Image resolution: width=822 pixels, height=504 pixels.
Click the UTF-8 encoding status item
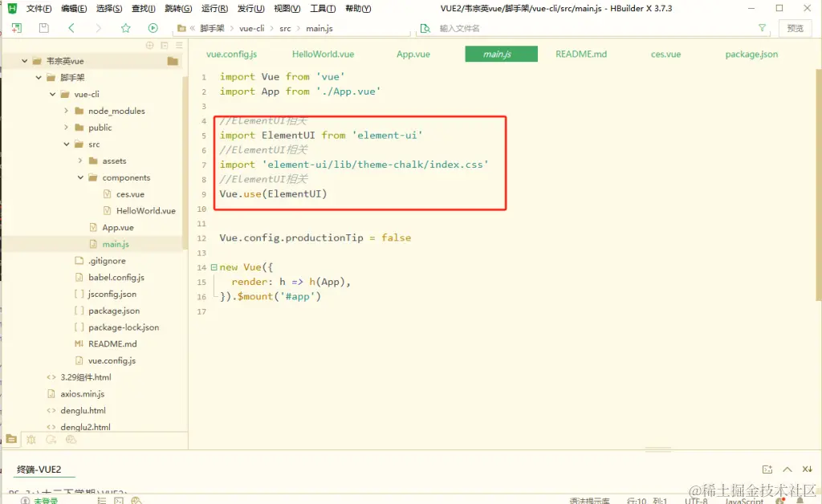[696, 501]
